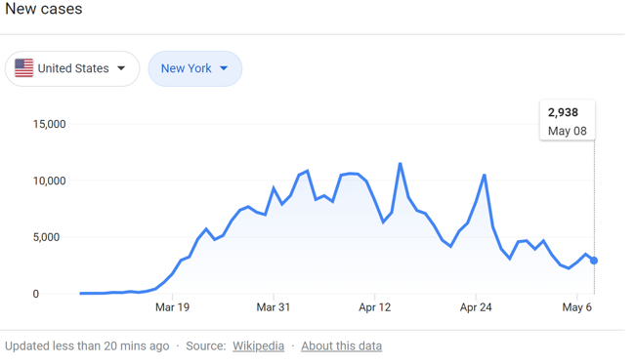Click the Updated less than 20 mins text
Screen dimensions: 636x364
(x=87, y=345)
